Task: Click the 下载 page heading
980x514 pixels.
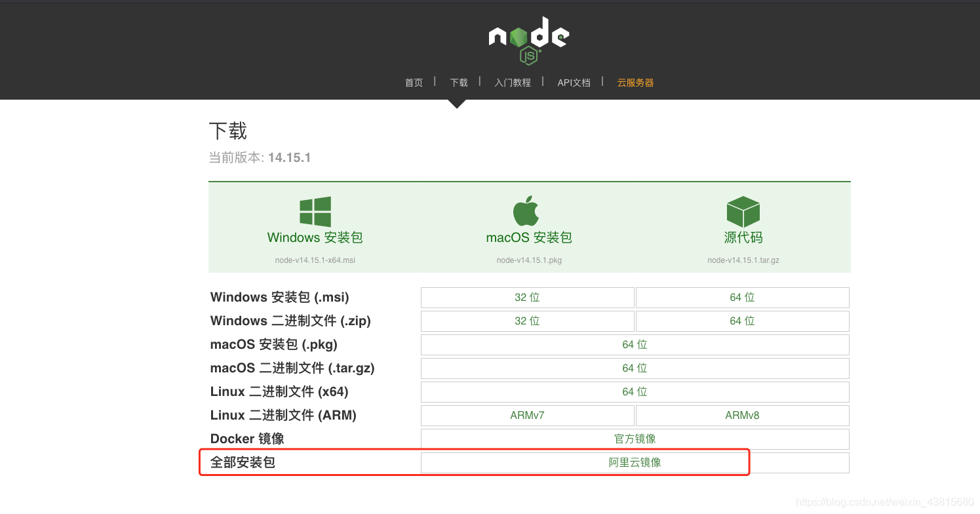Action: click(x=228, y=131)
